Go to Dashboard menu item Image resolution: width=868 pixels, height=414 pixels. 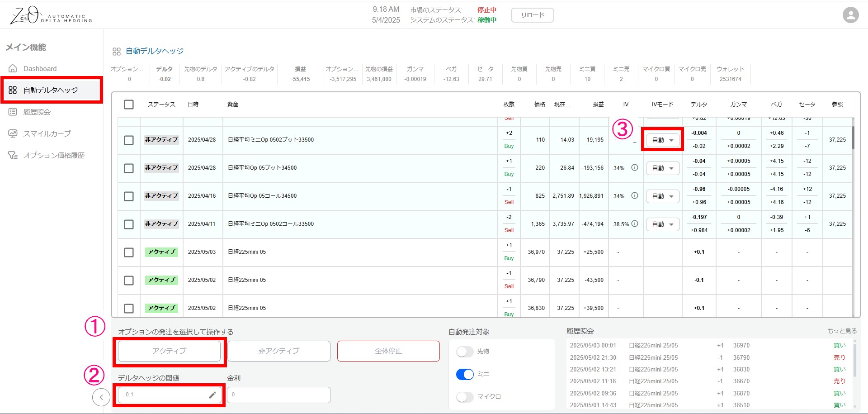[x=40, y=69]
